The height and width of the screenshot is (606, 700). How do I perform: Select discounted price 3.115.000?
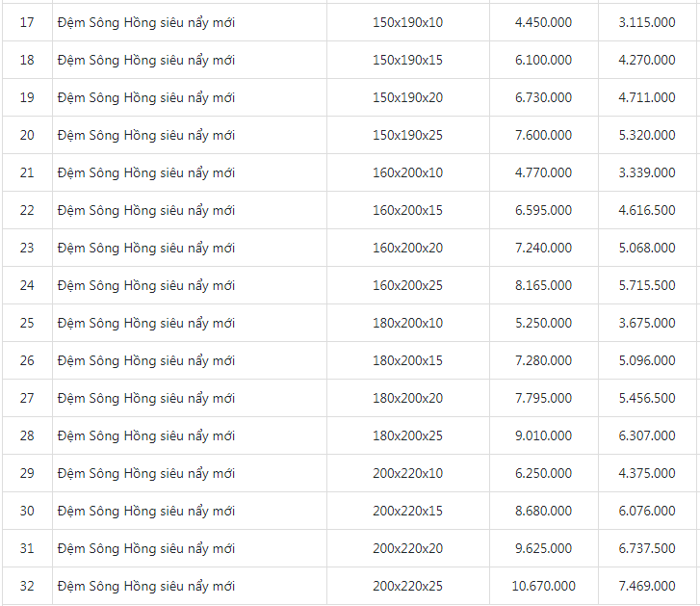pos(647,22)
